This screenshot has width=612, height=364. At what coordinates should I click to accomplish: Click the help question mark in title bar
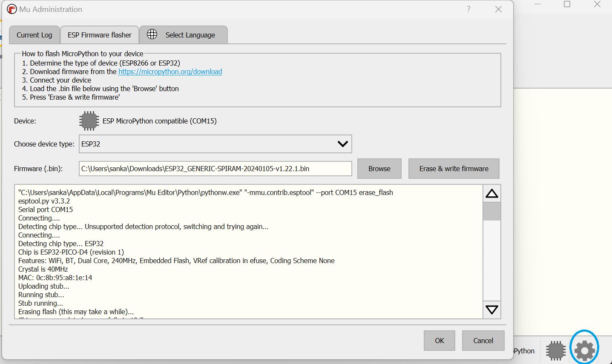[x=468, y=9]
